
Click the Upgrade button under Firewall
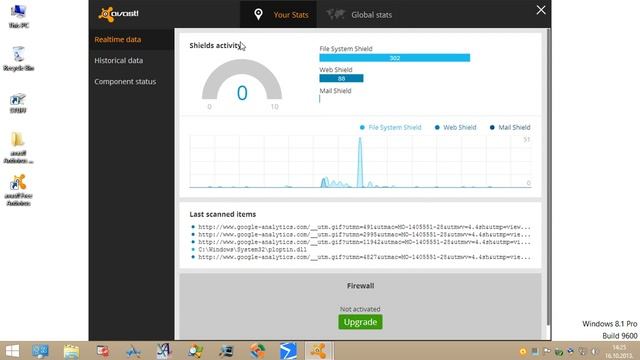pyautogui.click(x=360, y=322)
